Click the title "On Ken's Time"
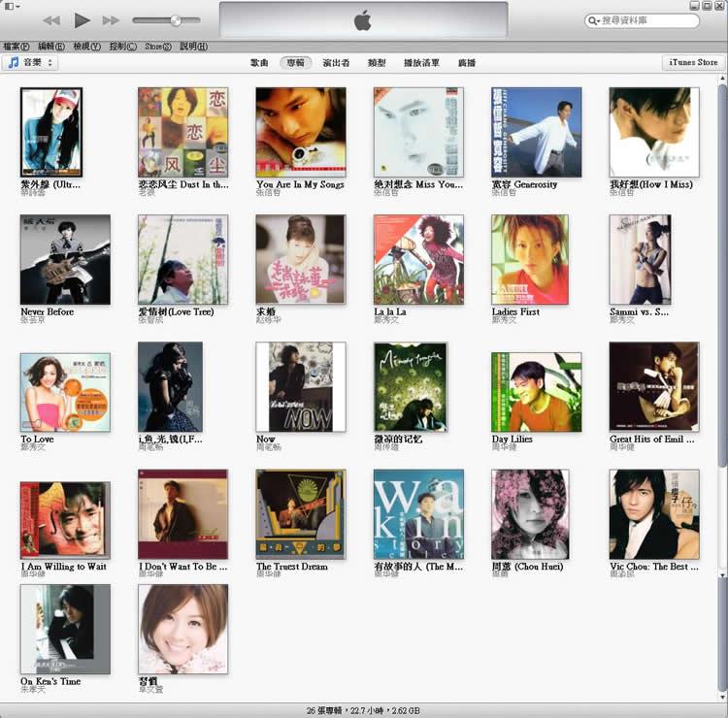The image size is (728, 718). [x=50, y=681]
